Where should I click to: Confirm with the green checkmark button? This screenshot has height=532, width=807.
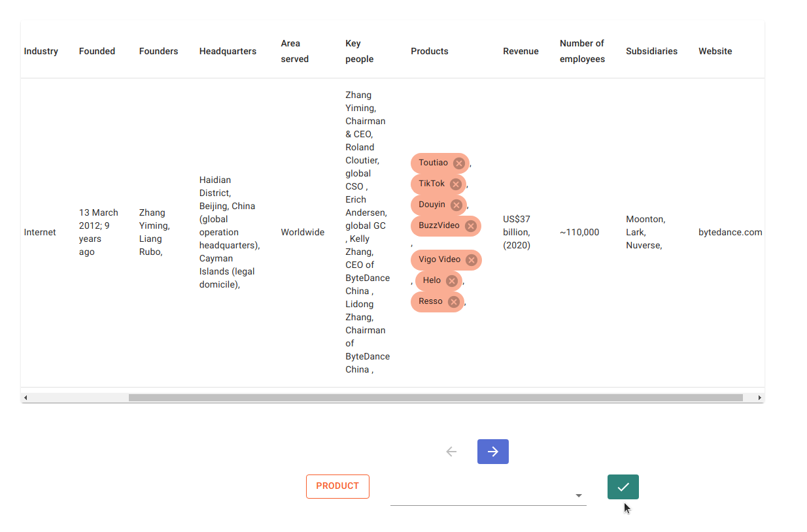click(623, 487)
